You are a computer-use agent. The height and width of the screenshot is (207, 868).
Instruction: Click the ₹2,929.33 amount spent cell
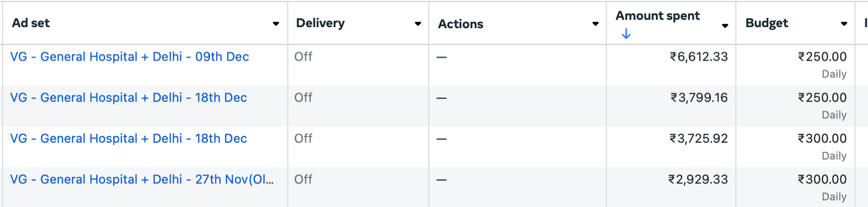point(698,179)
